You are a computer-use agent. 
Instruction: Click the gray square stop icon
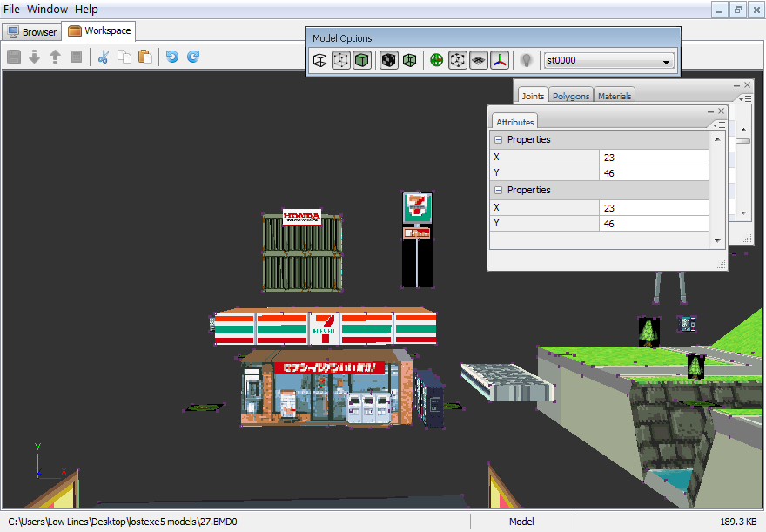click(77, 57)
